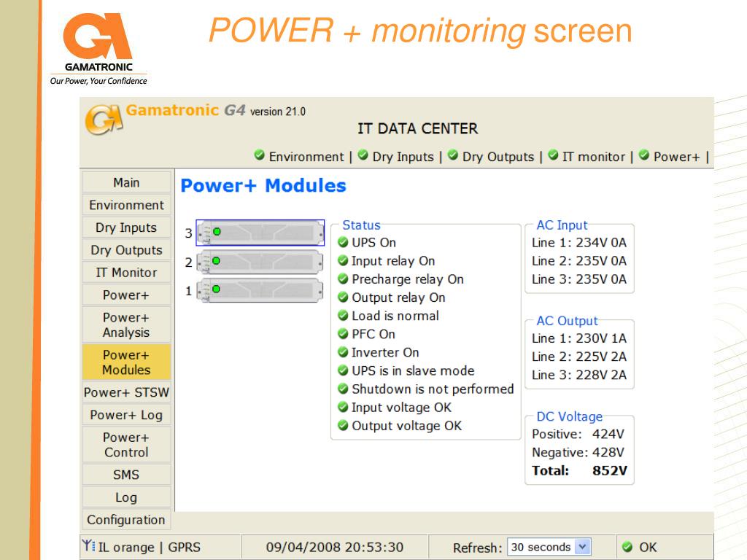This screenshot has height=560, width=747.
Task: Click the DC Total 852V value
Action: click(x=610, y=470)
